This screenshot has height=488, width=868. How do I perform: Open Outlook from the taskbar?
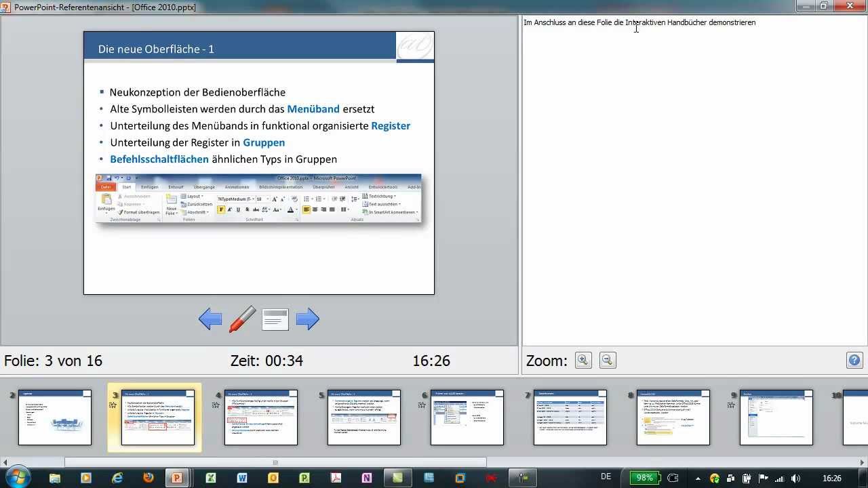(273, 478)
